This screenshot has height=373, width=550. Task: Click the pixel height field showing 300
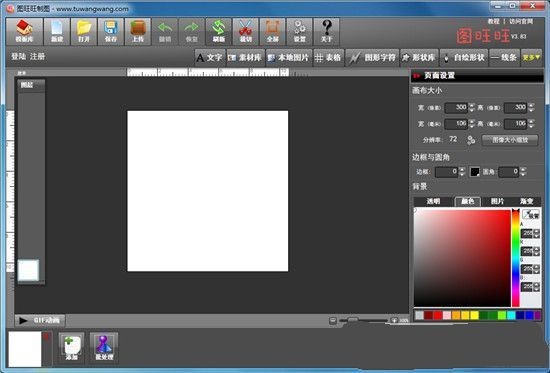click(x=516, y=107)
